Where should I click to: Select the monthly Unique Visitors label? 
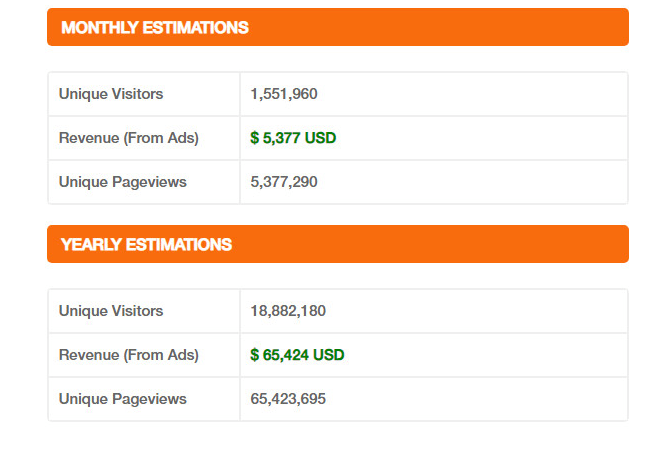pyautogui.click(x=111, y=94)
